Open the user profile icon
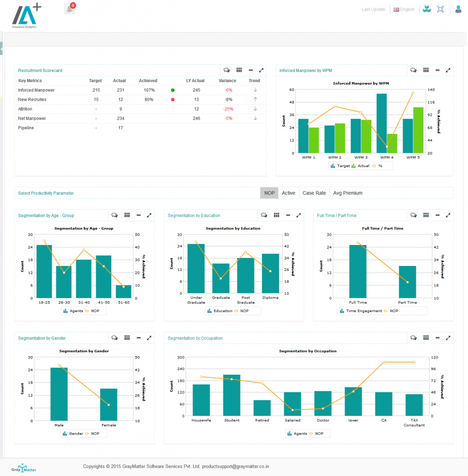 click(458, 9)
